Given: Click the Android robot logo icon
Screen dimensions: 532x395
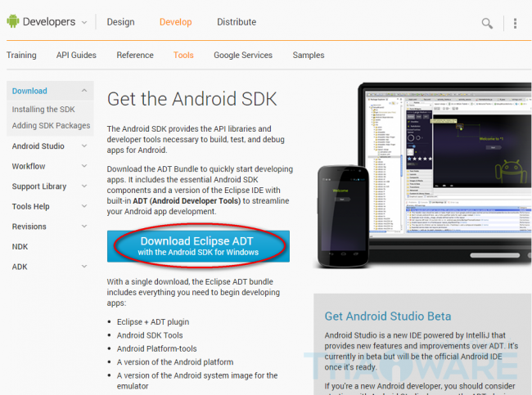Looking at the screenshot, I should [13, 21].
